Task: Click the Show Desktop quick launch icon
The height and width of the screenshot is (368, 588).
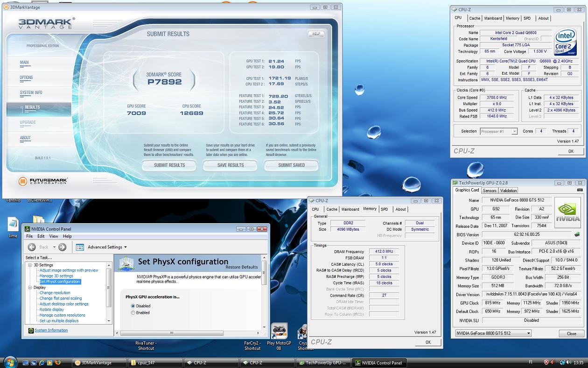Action: point(26,362)
